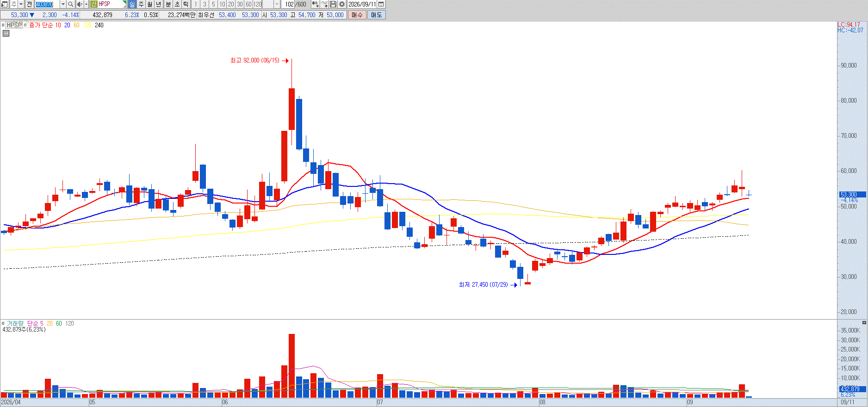Viewport: 868px width, 407px height.
Task: Click the small square marker before 종가 단순
Action: pos(25,25)
